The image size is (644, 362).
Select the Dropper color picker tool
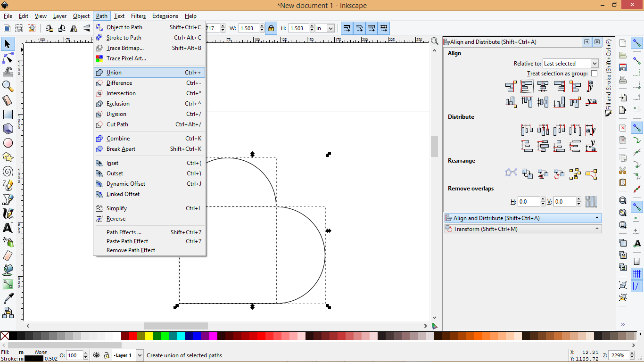tap(8, 298)
